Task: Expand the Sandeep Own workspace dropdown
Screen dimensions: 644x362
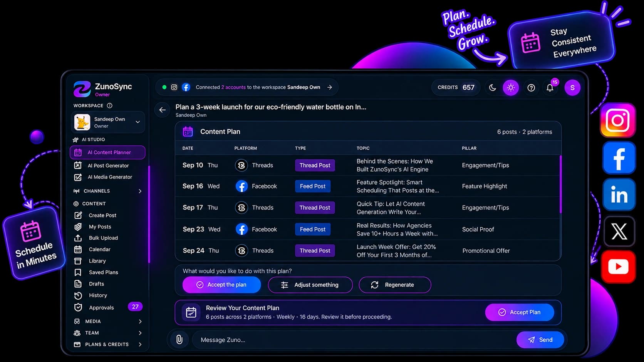Action: (138, 122)
